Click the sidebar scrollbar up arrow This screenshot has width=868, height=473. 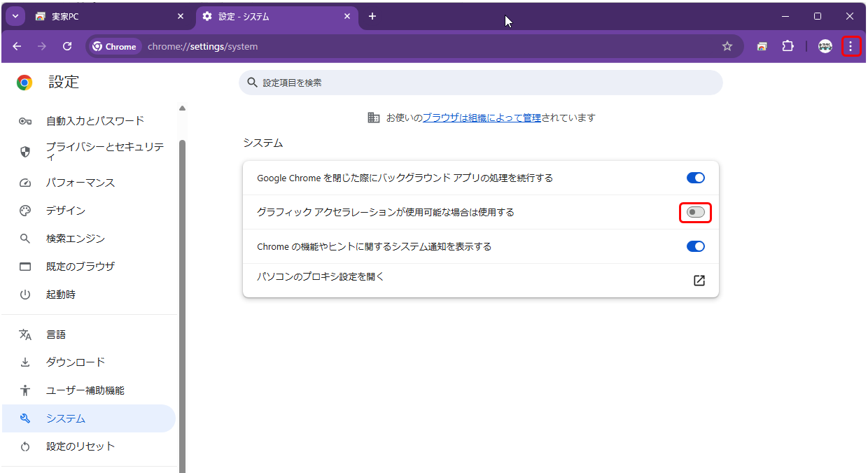click(x=183, y=108)
